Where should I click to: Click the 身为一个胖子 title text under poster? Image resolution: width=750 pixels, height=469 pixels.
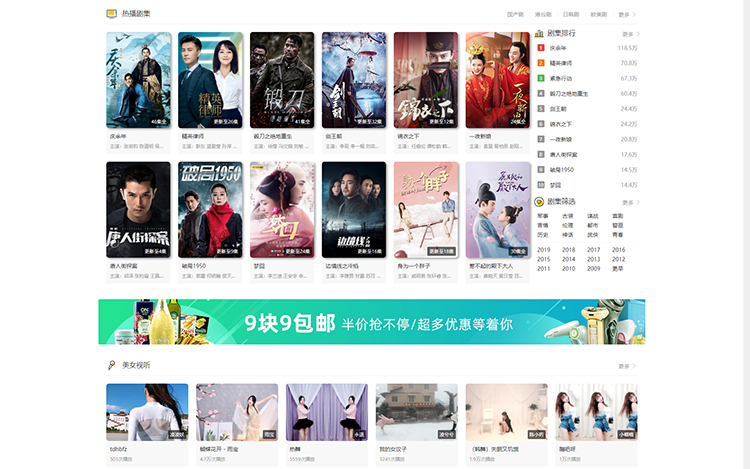click(x=414, y=266)
